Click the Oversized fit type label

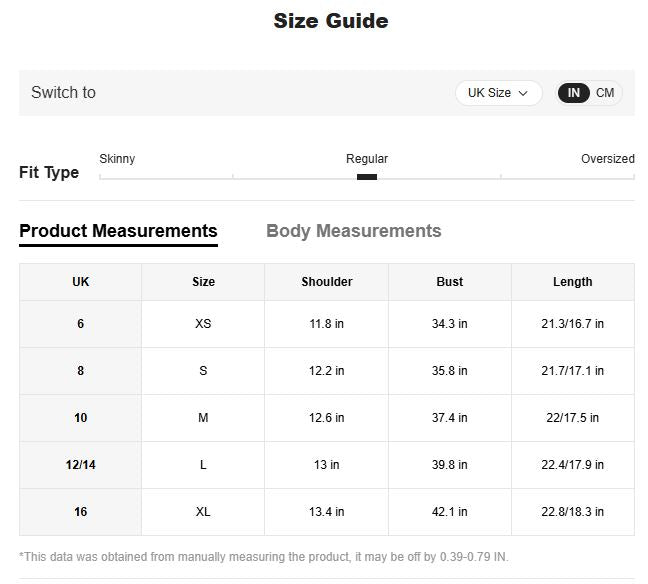(x=607, y=159)
